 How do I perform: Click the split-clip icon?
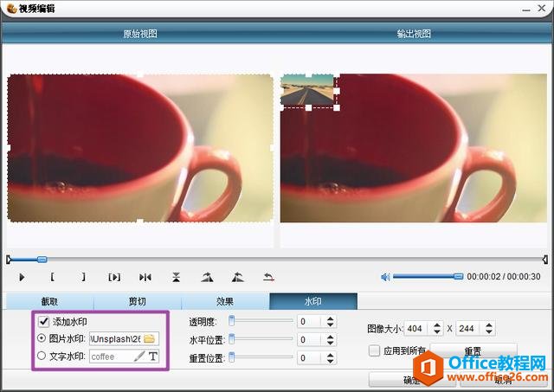point(145,277)
